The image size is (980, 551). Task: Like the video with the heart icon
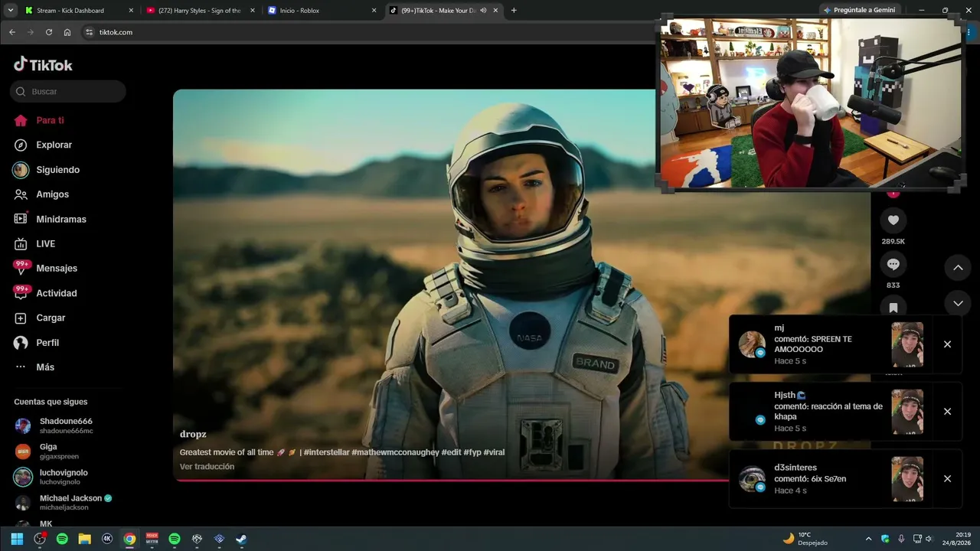(893, 220)
